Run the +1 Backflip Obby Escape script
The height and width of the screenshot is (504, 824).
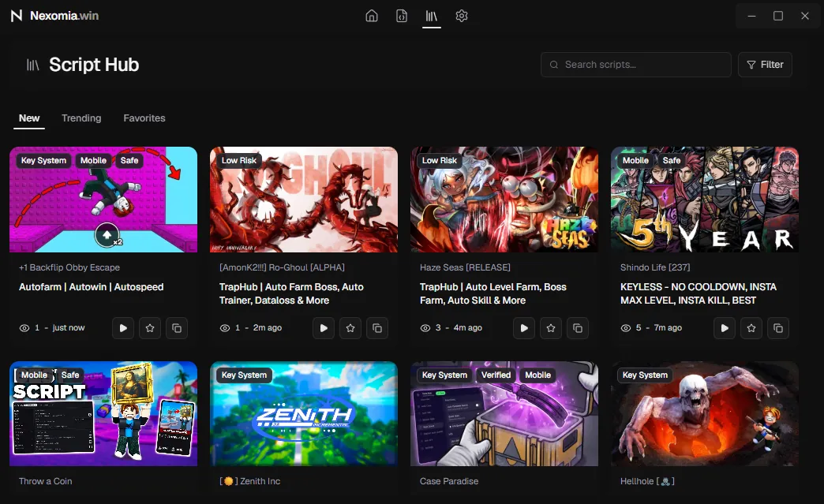(123, 328)
